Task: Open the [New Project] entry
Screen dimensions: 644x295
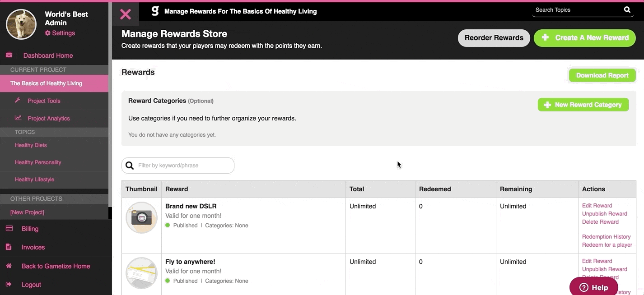Action: 27,212
